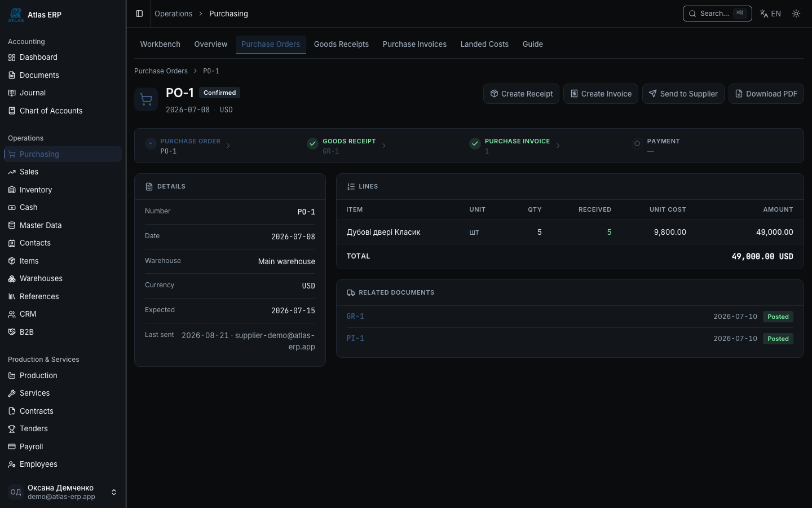Click Send to Supplier button
Image resolution: width=812 pixels, height=508 pixels.
(x=683, y=94)
